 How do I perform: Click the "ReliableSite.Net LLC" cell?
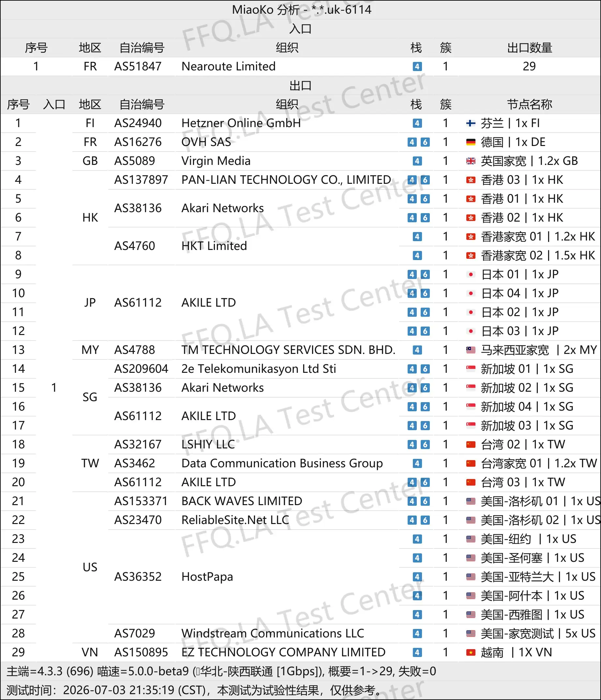235,520
